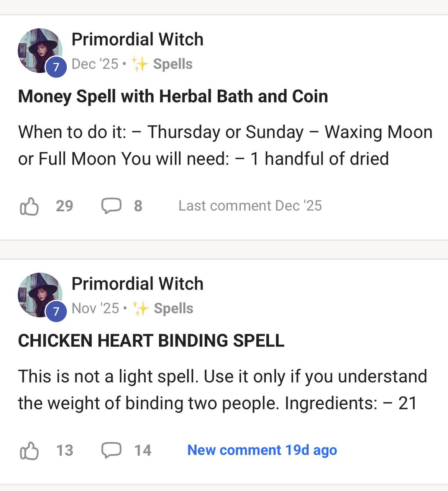Open the Spells category on Chicken Heart post
Image resolution: width=448 pixels, height=491 pixels.
pos(174,308)
